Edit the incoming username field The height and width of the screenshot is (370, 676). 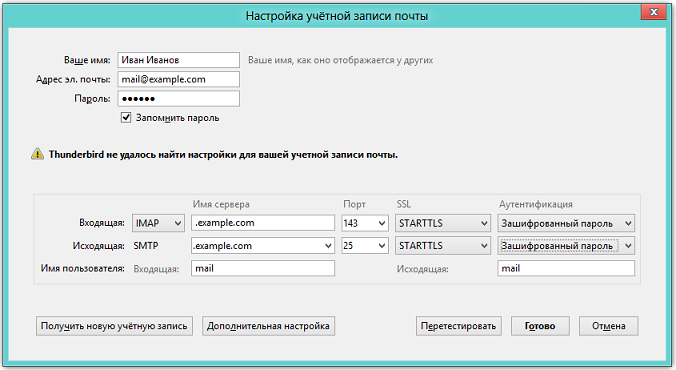263,268
